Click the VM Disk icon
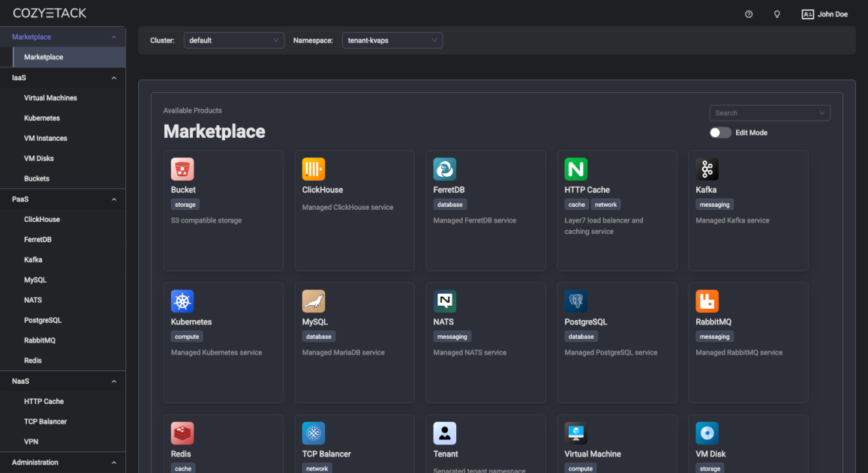The image size is (868, 473). click(707, 433)
